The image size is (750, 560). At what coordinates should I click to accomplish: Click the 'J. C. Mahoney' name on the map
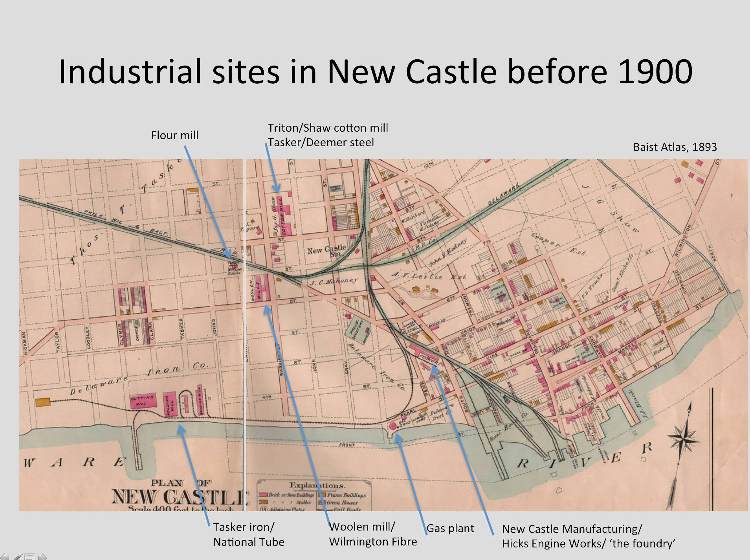pyautogui.click(x=334, y=281)
